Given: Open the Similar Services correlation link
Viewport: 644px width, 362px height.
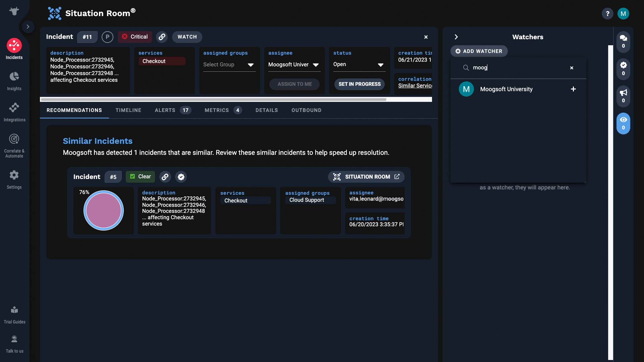Looking at the screenshot, I should click(415, 86).
